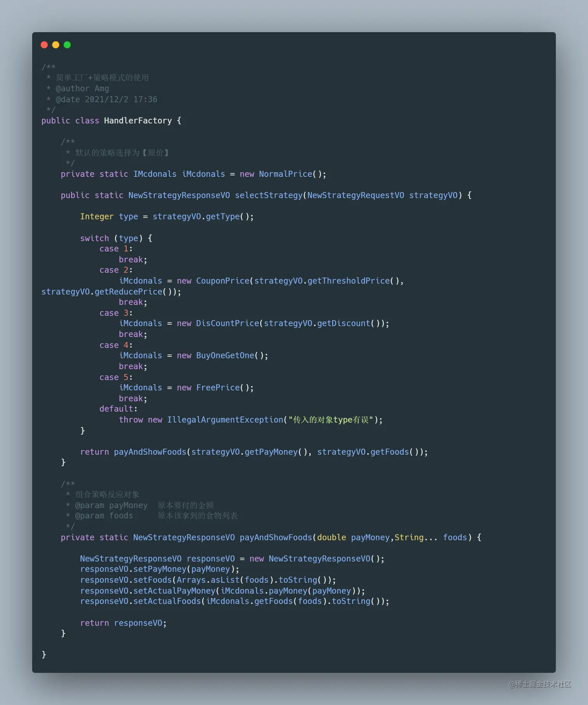The height and width of the screenshot is (705, 588).
Task: Click the 'switch (type) {' statement
Action: pyautogui.click(x=116, y=238)
